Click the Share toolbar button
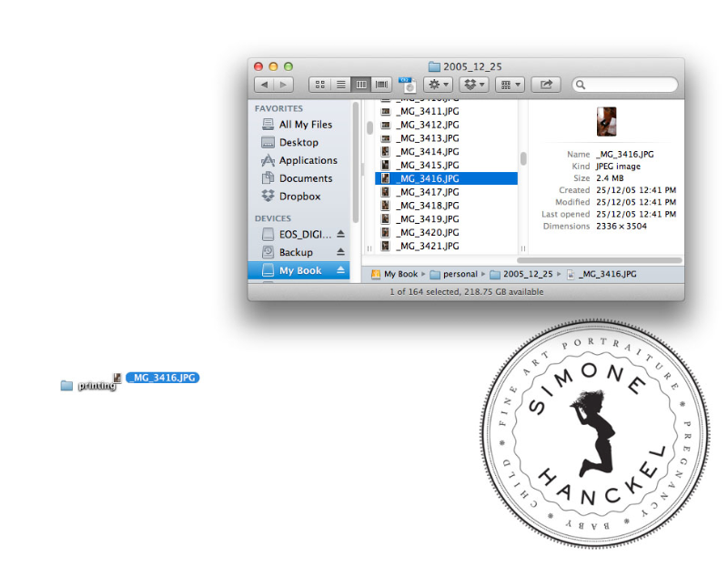728x577 pixels. pos(546,85)
